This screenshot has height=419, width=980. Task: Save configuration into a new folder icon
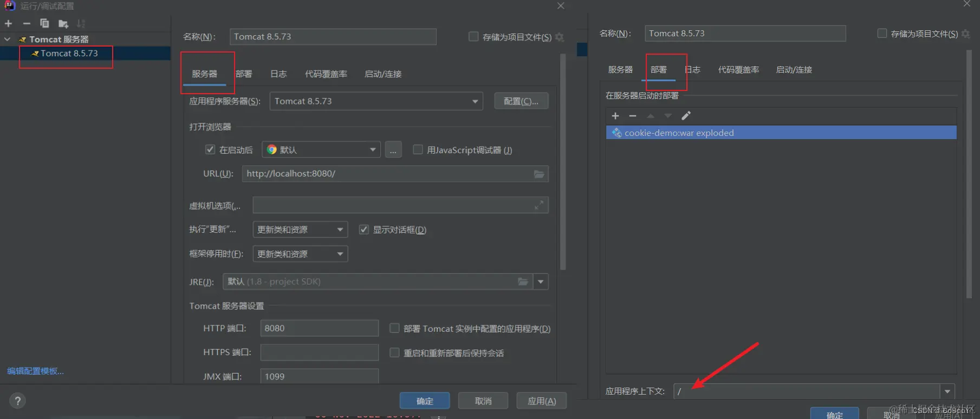(63, 23)
